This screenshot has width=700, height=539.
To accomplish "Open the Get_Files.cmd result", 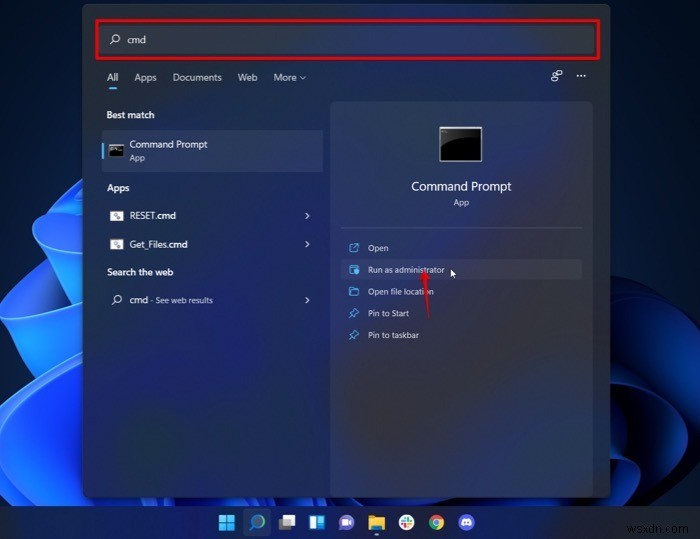I will [x=212, y=244].
